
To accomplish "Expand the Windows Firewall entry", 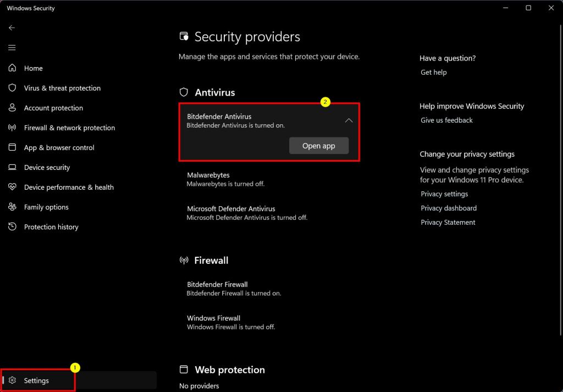I will [269, 322].
